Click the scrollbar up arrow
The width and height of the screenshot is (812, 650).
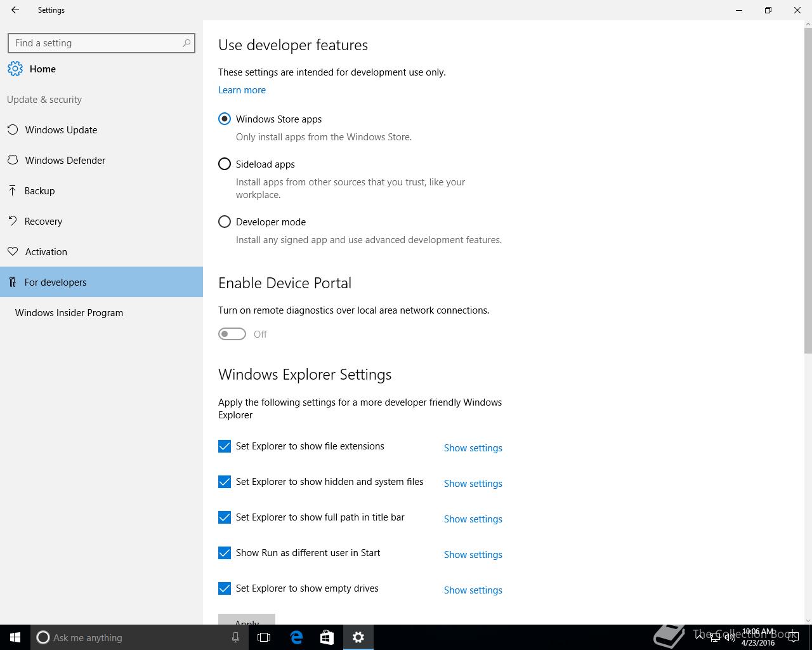(808, 24)
